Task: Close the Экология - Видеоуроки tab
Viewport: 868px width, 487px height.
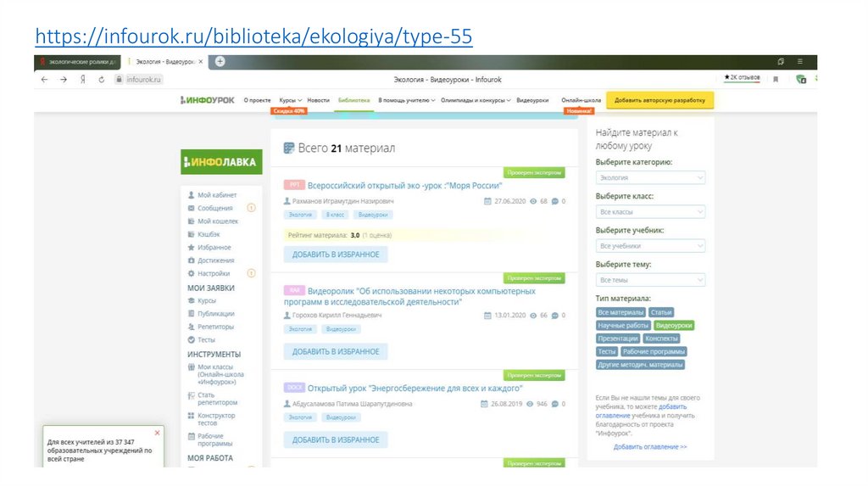Action: 200,61
